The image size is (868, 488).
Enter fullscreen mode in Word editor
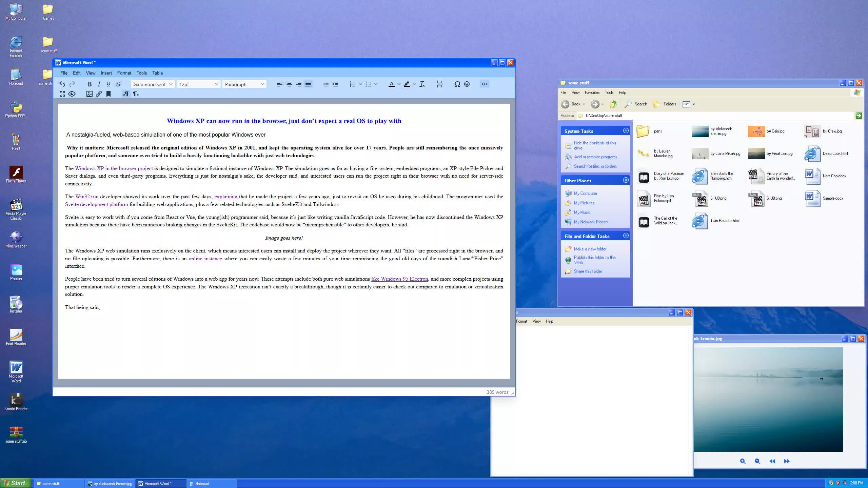pos(62,94)
